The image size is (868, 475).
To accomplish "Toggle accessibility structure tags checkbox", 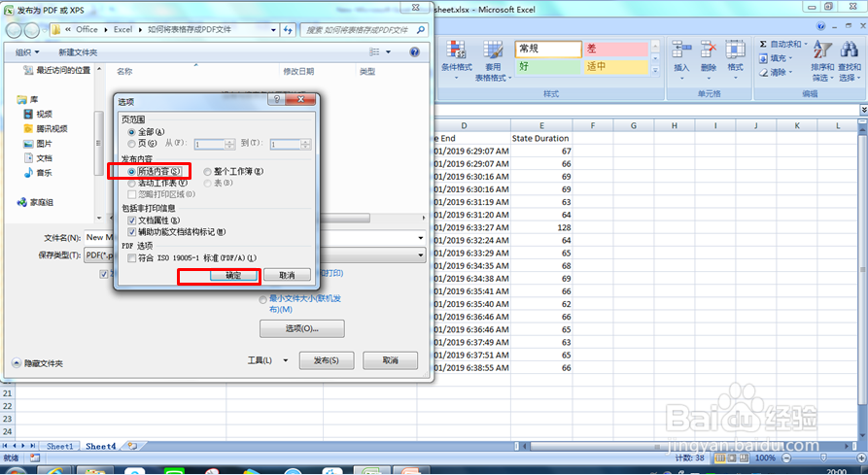I will pyautogui.click(x=132, y=232).
